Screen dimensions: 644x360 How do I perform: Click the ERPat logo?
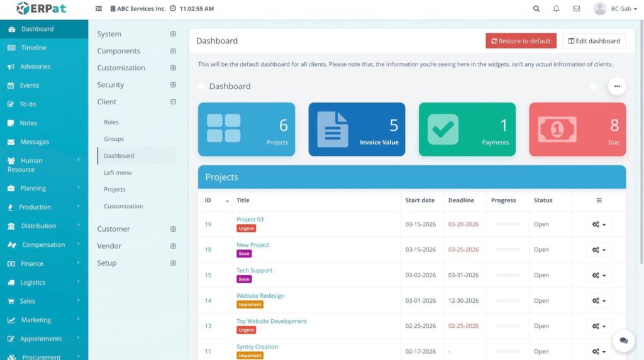coord(41,8)
